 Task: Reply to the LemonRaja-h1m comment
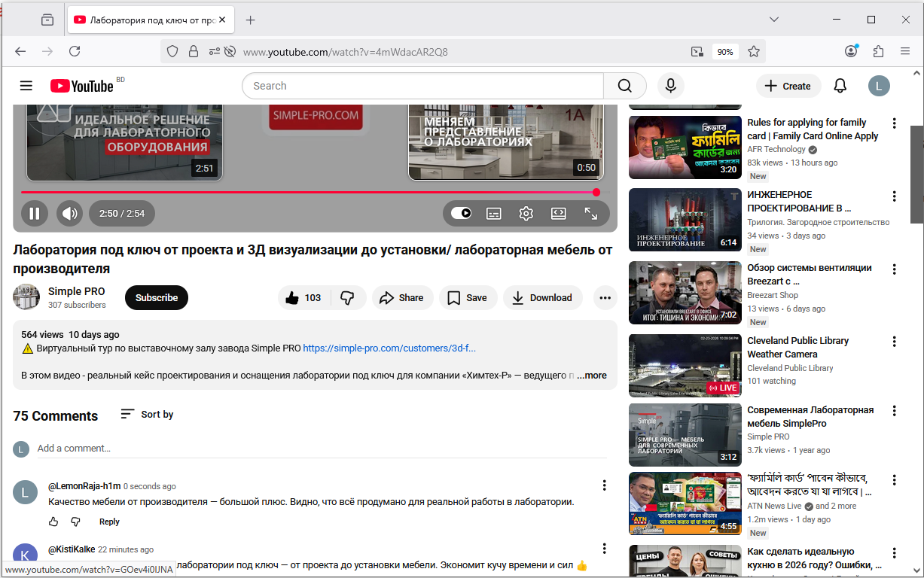tap(109, 522)
